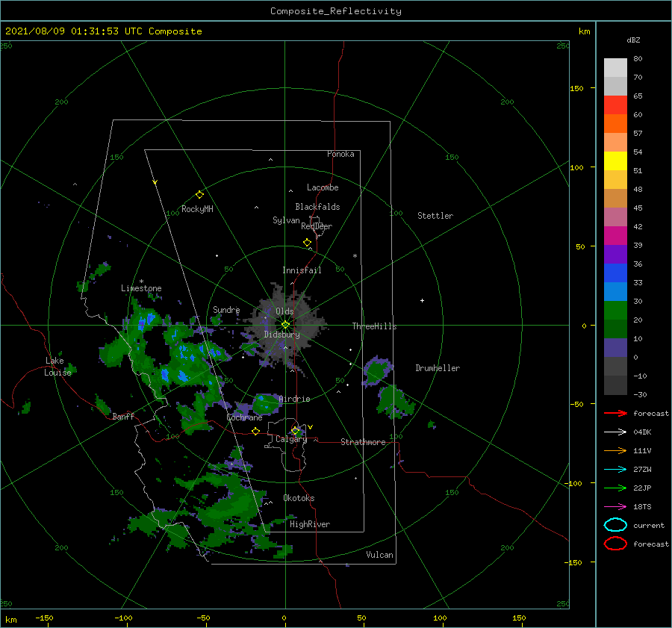Image resolution: width=672 pixels, height=628 pixels.
Task: Click the Cochrane label
Action: [x=244, y=417]
